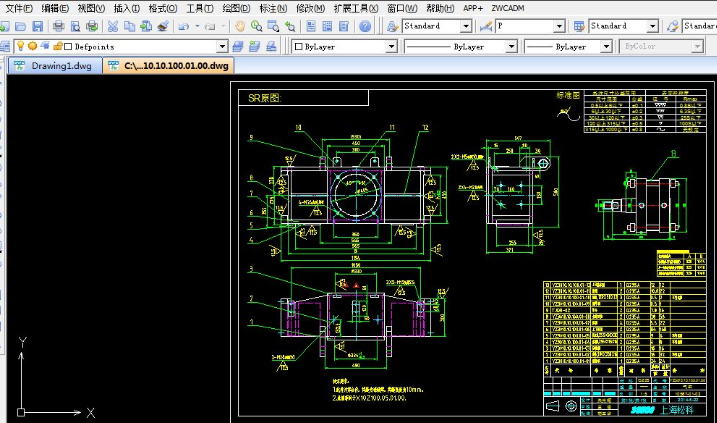This screenshot has height=423, width=717.
Task: Open the text style Standard dropdown
Action: [466, 26]
